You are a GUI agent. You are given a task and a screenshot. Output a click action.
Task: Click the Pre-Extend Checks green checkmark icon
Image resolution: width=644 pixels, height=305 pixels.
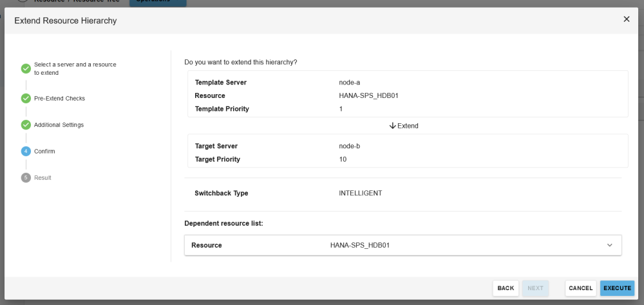coord(26,98)
